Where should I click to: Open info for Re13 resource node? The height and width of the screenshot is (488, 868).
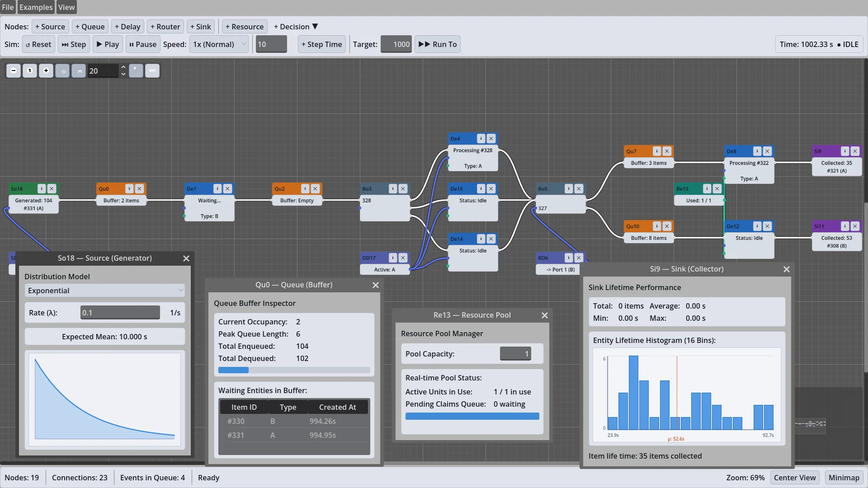pos(707,188)
